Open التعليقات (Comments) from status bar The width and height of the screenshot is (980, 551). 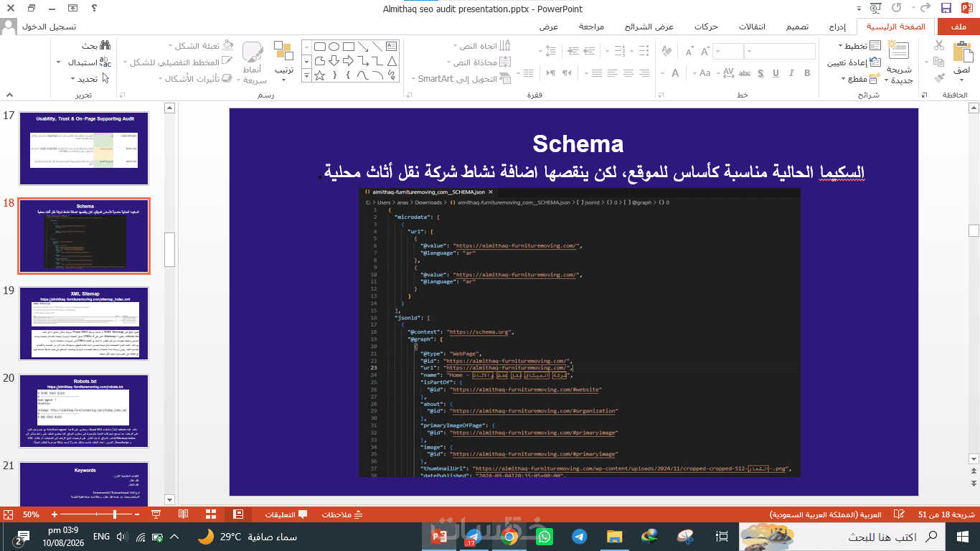point(286,514)
